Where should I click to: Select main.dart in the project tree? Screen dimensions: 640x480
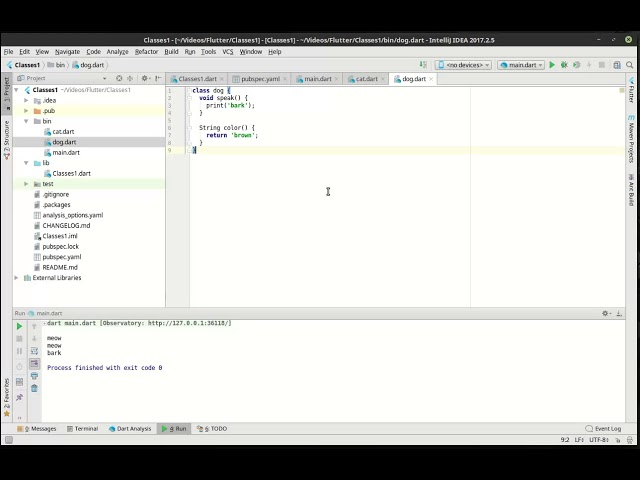pyautogui.click(x=66, y=153)
